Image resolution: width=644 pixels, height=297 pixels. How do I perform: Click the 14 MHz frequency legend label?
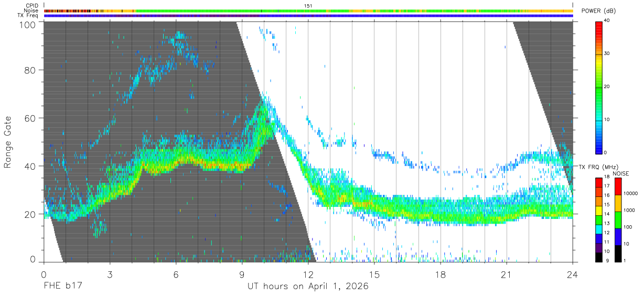tap(607, 215)
